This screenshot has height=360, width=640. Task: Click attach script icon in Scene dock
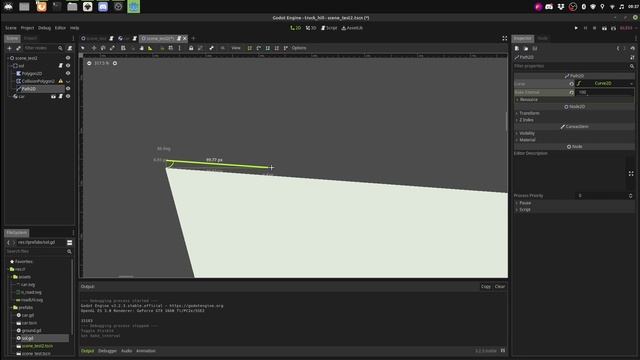point(70,48)
